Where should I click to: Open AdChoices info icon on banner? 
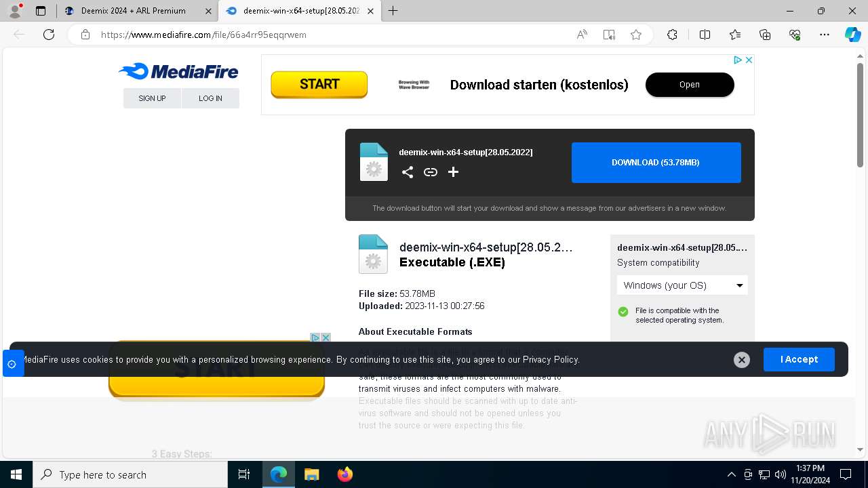coord(738,60)
